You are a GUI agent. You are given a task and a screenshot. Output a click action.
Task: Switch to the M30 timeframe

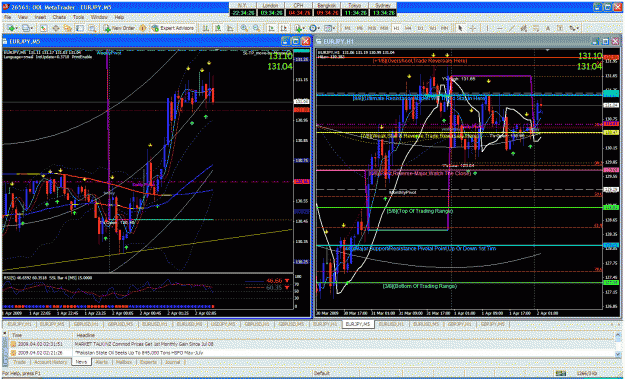click(x=384, y=28)
